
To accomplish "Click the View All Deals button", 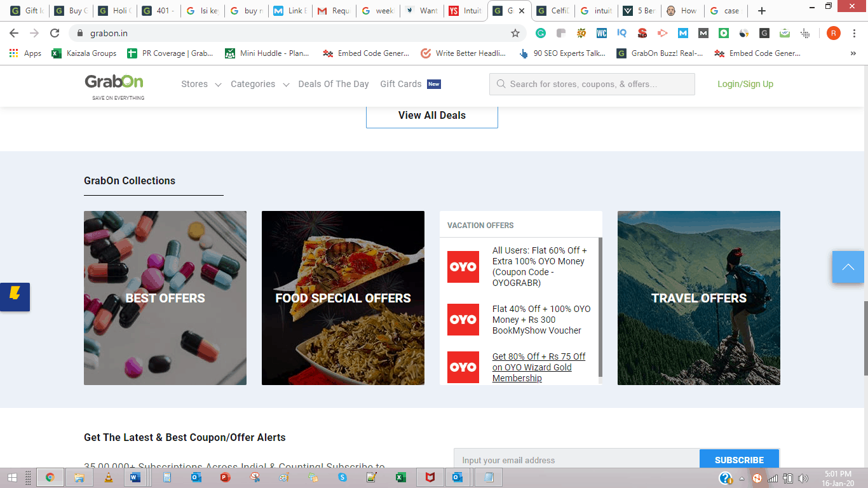I will point(431,116).
